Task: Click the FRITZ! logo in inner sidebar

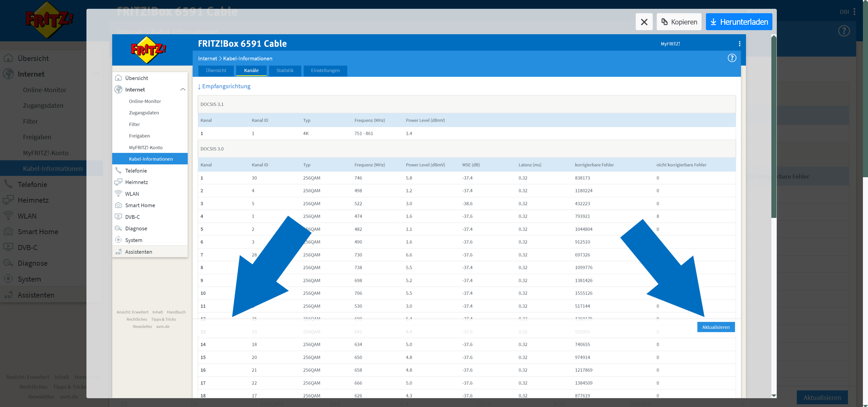Action: pyautogui.click(x=148, y=50)
